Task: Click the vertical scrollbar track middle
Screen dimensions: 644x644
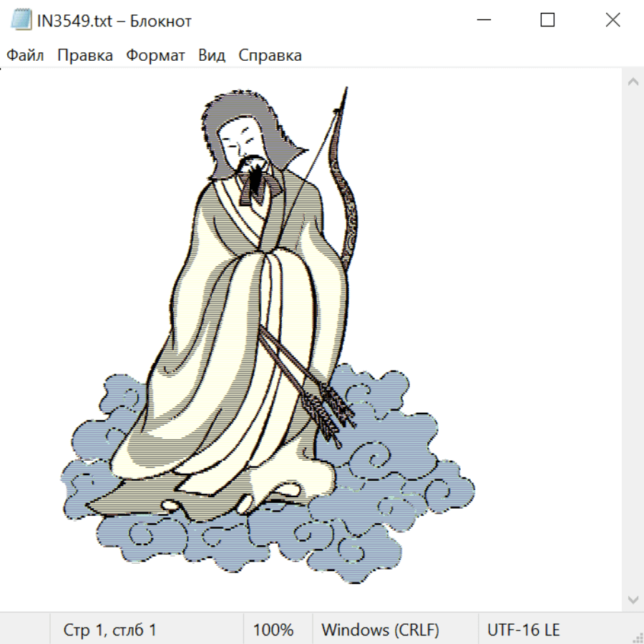Action: (633, 340)
